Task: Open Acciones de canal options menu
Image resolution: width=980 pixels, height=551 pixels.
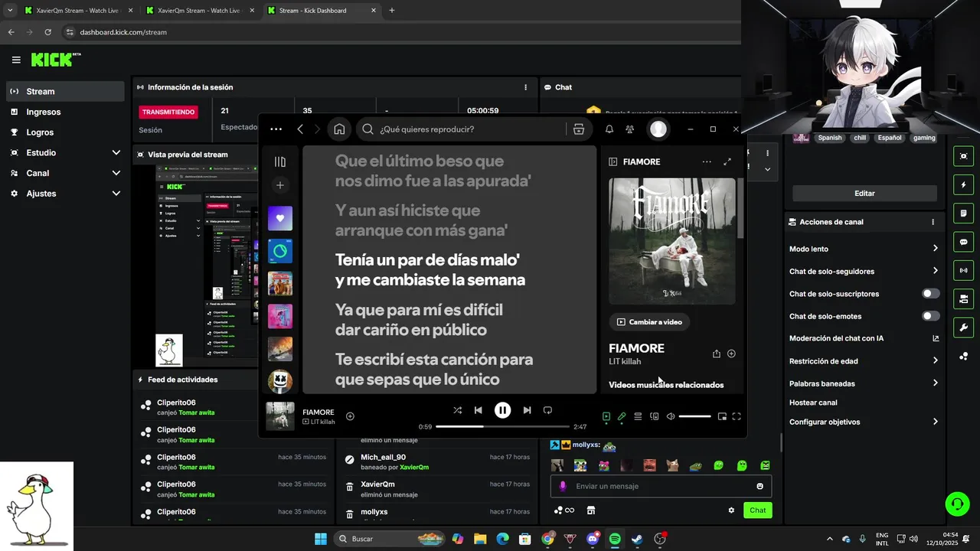Action: pyautogui.click(x=933, y=222)
